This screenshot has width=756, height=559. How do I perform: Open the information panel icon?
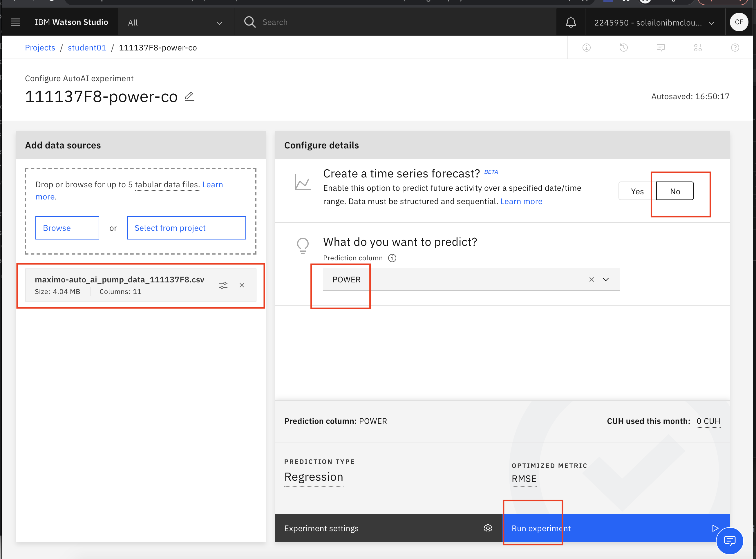(x=586, y=48)
